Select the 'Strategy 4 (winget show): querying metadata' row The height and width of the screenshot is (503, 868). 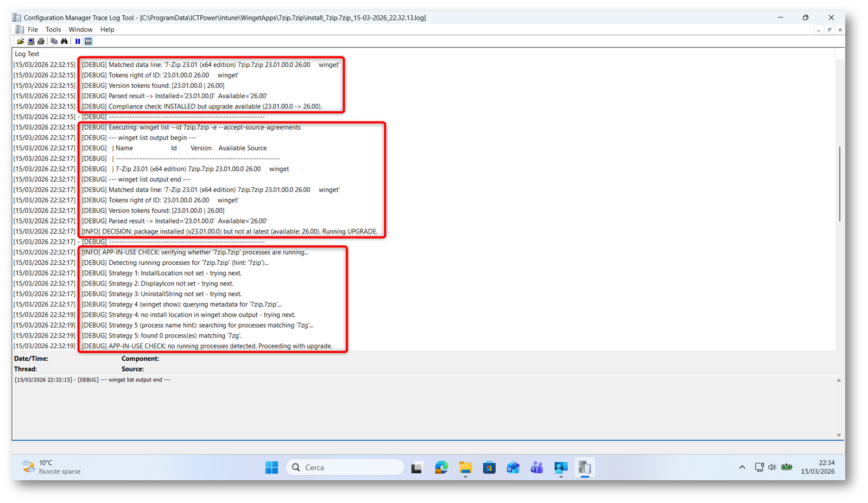point(423,304)
